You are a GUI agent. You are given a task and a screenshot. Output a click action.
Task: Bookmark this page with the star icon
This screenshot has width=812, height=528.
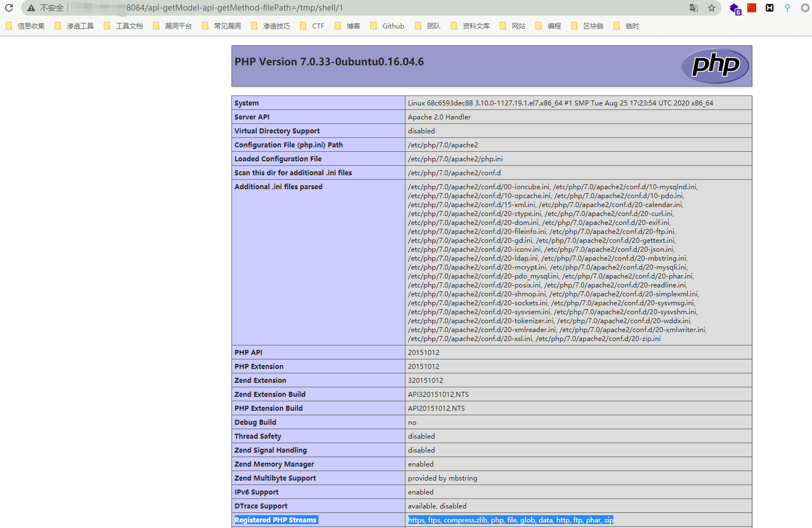pos(712,8)
